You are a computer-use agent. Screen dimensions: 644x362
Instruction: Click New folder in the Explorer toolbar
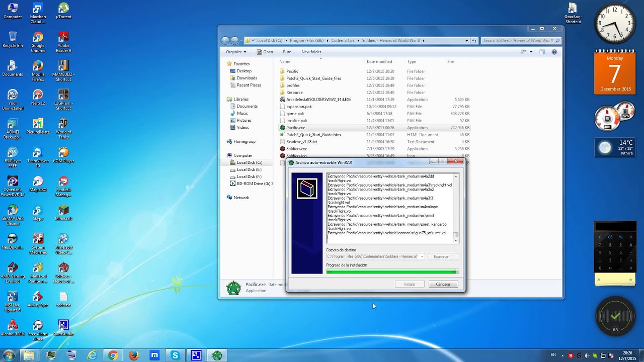click(311, 52)
